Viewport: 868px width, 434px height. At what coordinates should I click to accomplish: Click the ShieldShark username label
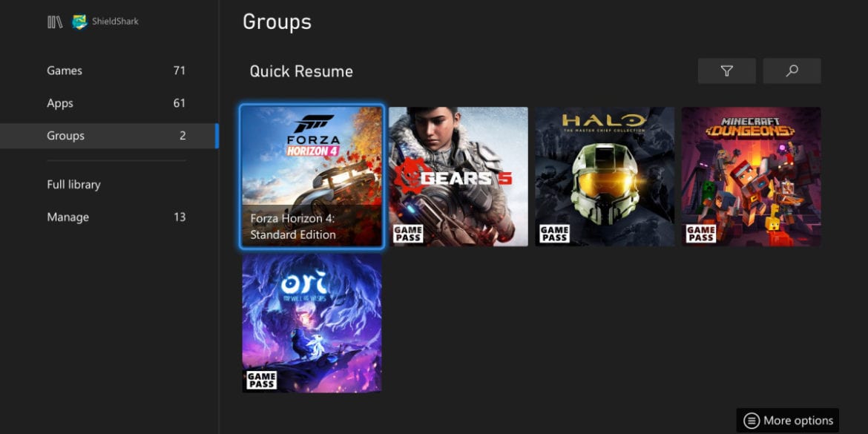coord(115,22)
